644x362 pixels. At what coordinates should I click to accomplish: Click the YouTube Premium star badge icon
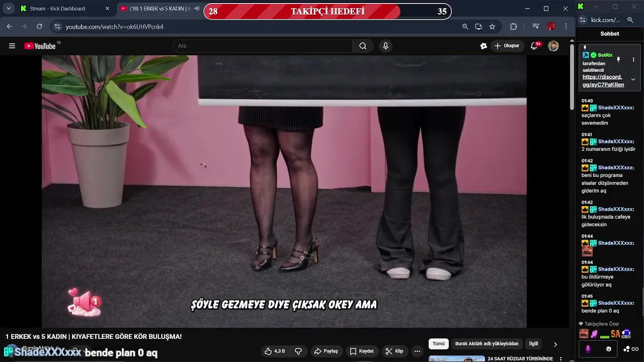[x=484, y=46]
